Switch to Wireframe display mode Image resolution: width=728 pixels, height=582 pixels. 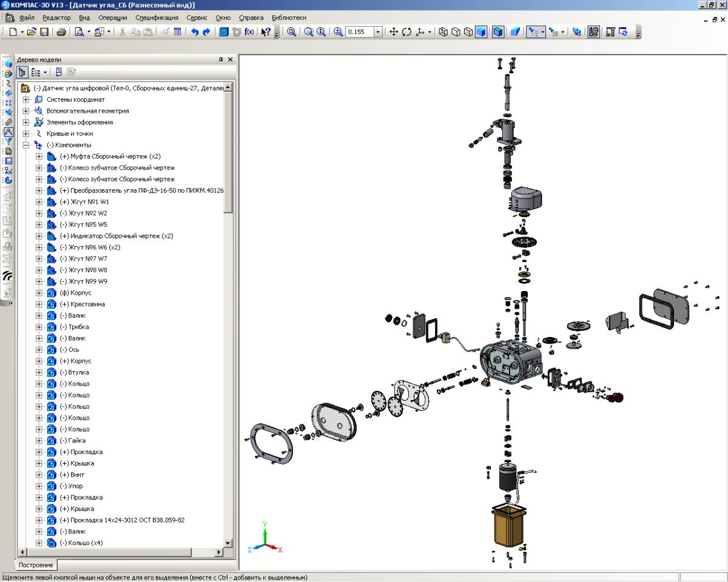(x=443, y=32)
